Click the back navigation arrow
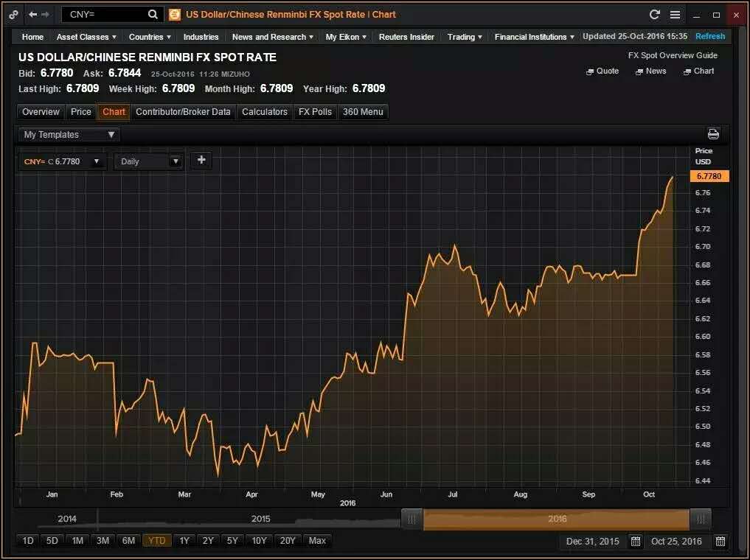This screenshot has height=560, width=750. coord(32,15)
